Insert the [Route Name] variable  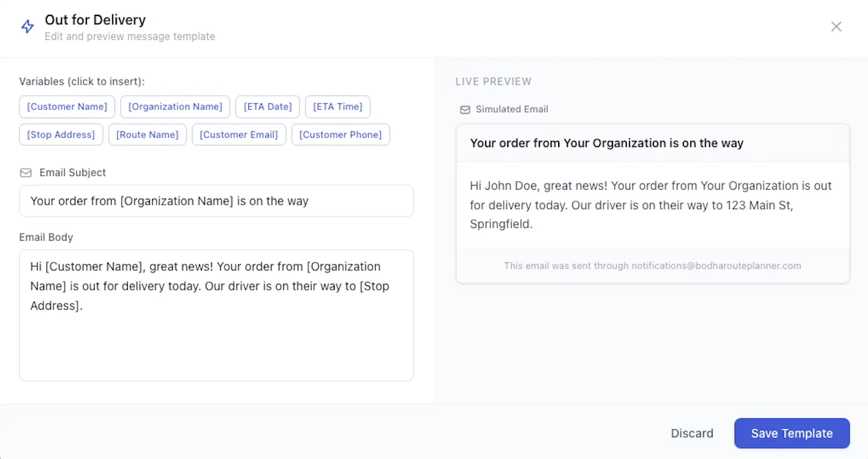[x=147, y=134]
